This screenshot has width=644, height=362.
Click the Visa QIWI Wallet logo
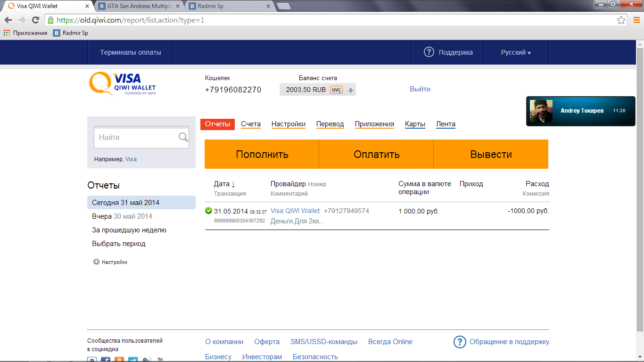(x=123, y=83)
